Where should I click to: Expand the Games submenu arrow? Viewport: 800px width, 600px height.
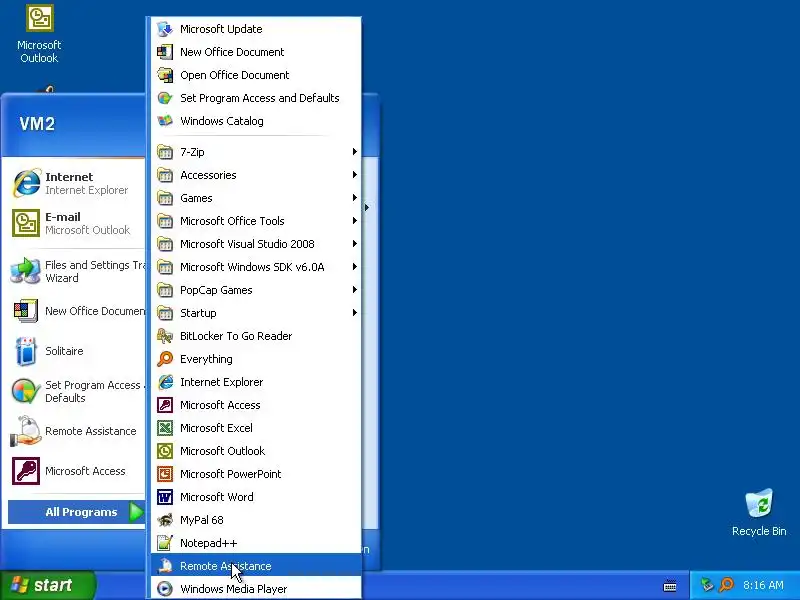coord(354,197)
